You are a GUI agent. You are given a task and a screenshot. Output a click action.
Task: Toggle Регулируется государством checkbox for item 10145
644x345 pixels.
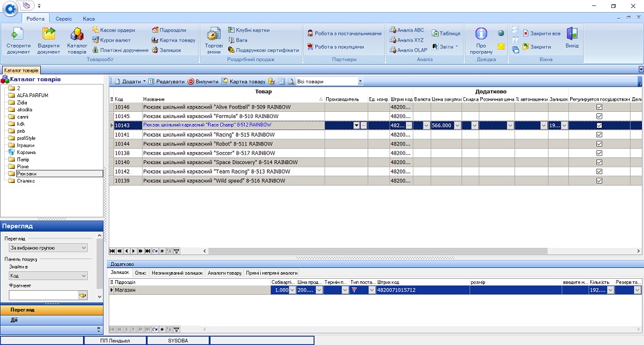pos(599,116)
